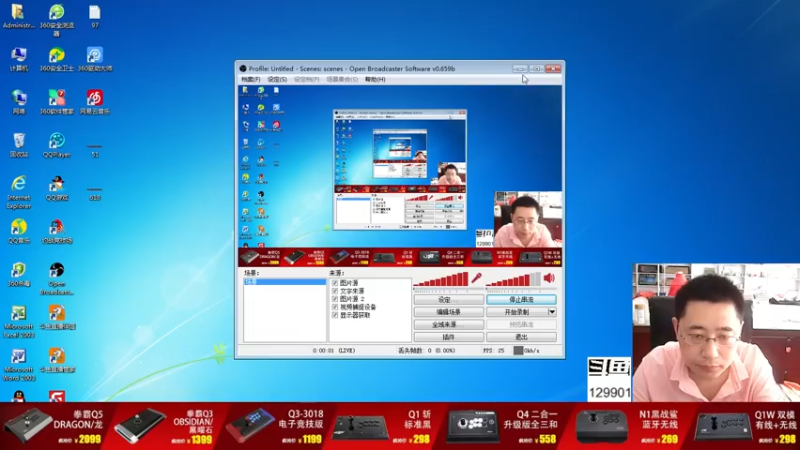This screenshot has height=450, width=800.
Task: Open the 场景集合(S) menu in OBS
Action: pos(342,80)
